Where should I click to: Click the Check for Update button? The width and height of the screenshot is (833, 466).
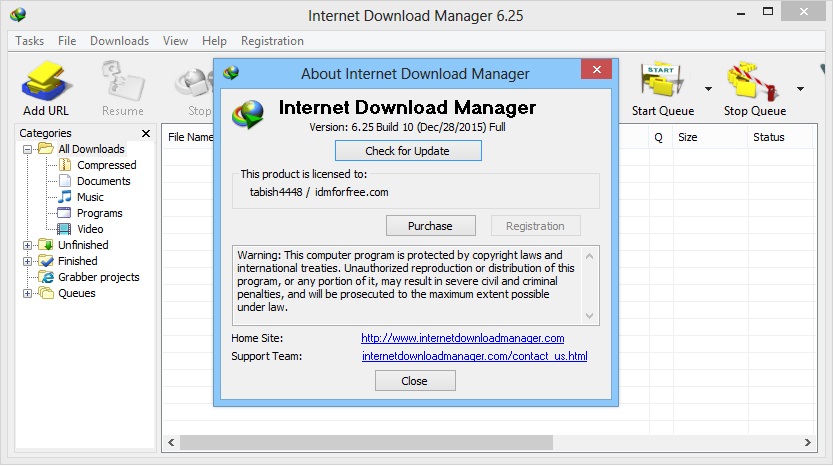[x=408, y=151]
